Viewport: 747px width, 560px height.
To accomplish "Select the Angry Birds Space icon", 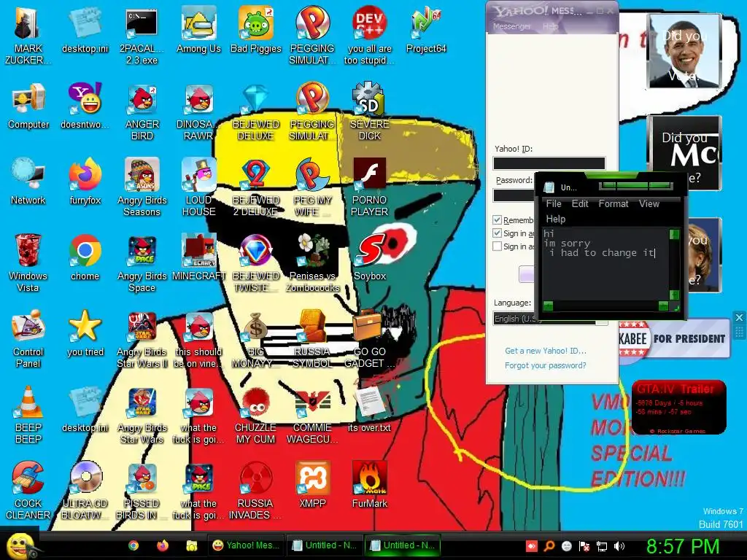I will pyautogui.click(x=142, y=263).
